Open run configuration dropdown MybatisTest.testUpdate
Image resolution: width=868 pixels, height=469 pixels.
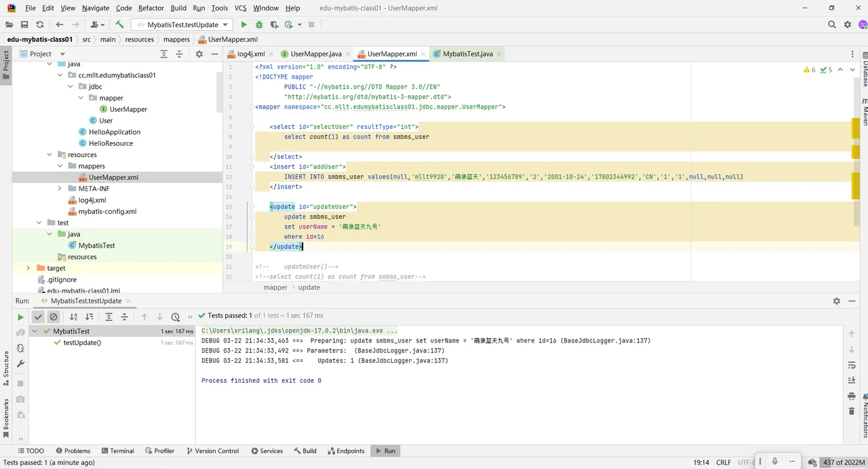[x=182, y=25]
